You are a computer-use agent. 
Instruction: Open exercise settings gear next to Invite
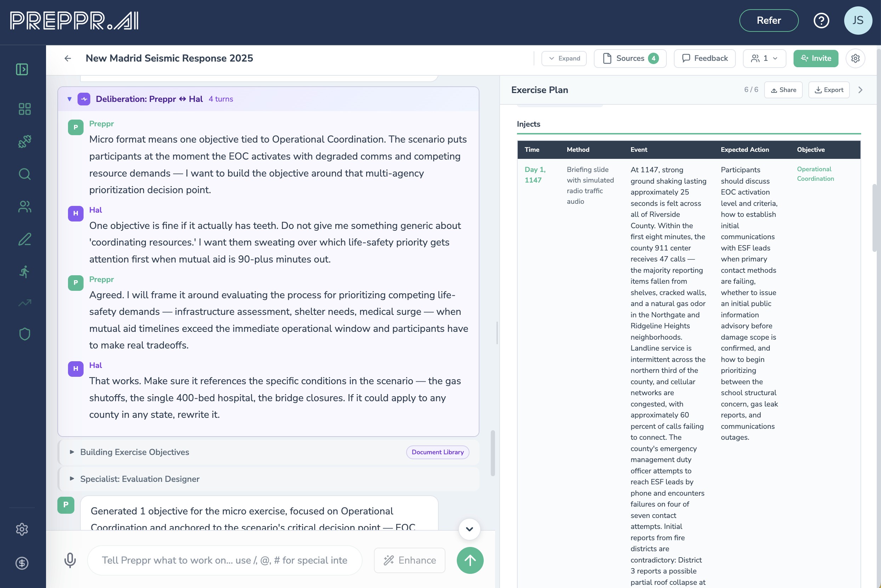855,58
